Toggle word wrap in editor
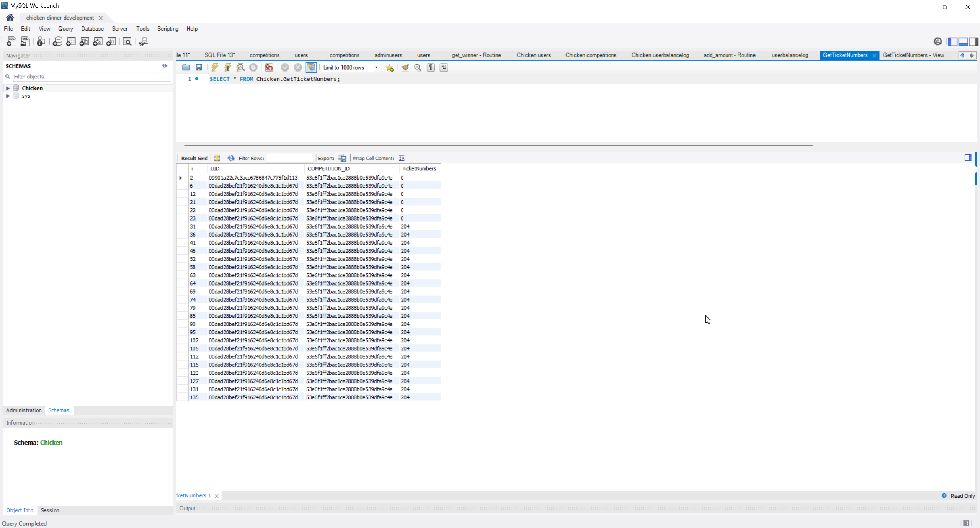The image size is (980, 528). (444, 67)
